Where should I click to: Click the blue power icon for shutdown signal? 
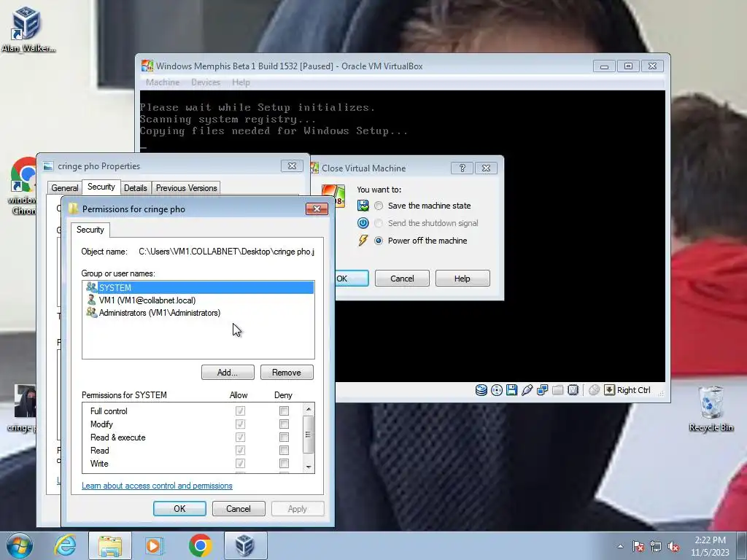tap(363, 223)
